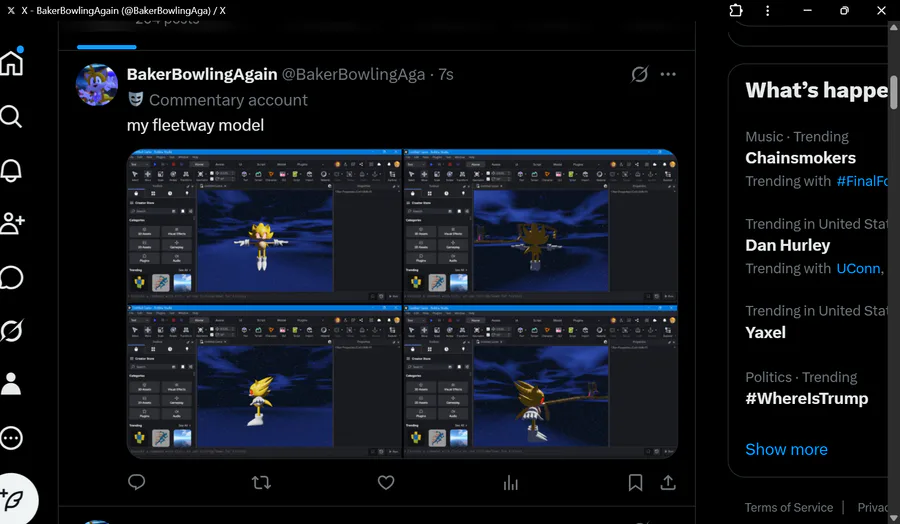The image size is (900, 524).
Task: Open the @BakerBowlingAga handle link
Action: pos(354,75)
